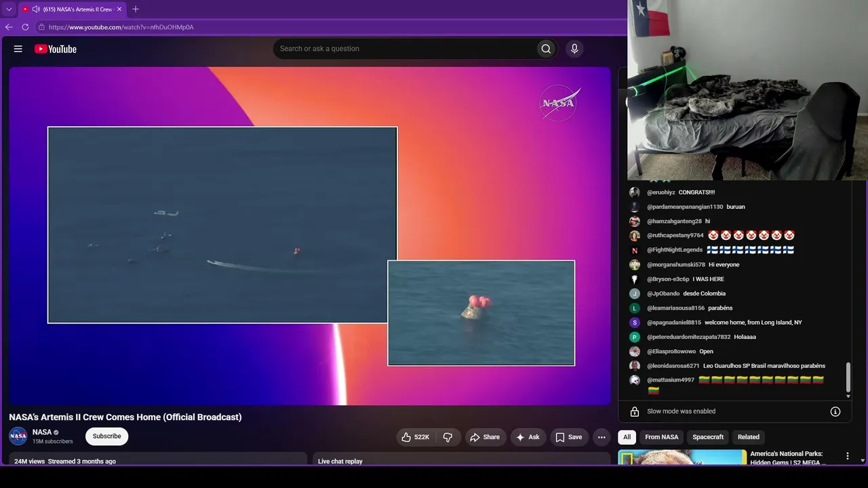This screenshot has height=488, width=868.
Task: View site information icon in address bar
Action: pyautogui.click(x=41, y=27)
